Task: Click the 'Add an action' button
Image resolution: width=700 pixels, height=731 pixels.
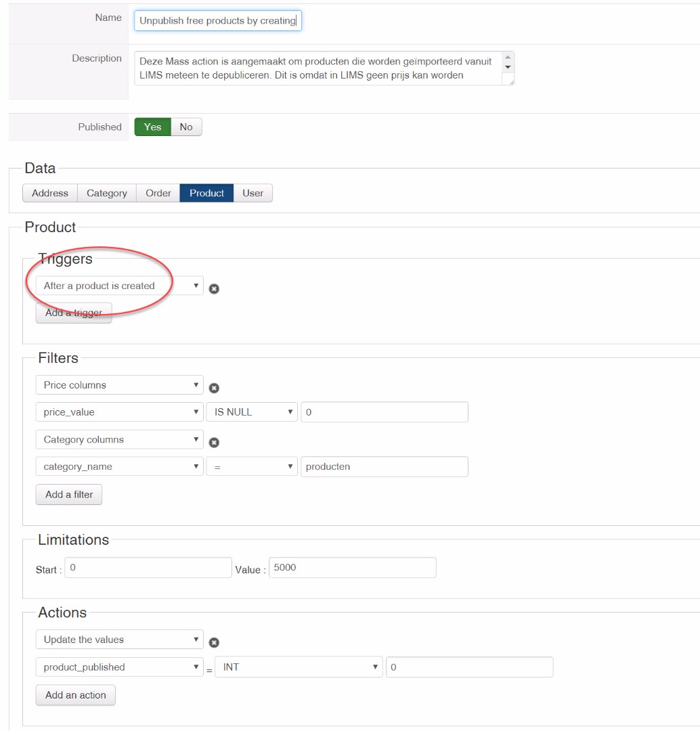Action: coord(75,695)
